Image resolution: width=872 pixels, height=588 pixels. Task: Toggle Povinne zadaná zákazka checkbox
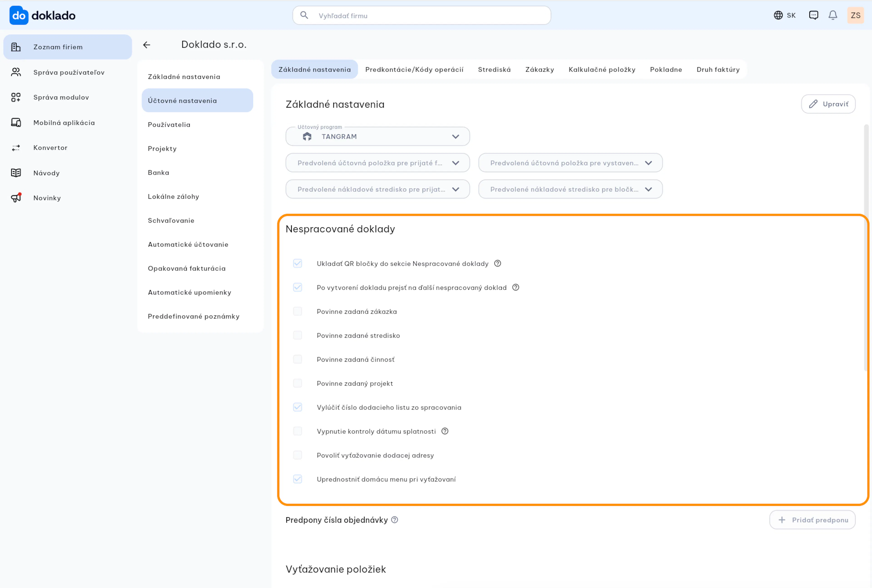point(297,311)
